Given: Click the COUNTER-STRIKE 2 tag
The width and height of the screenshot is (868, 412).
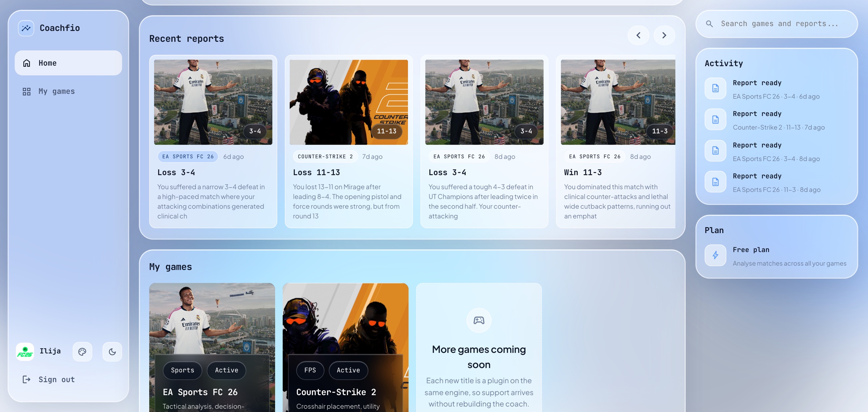Looking at the screenshot, I should click(x=325, y=156).
